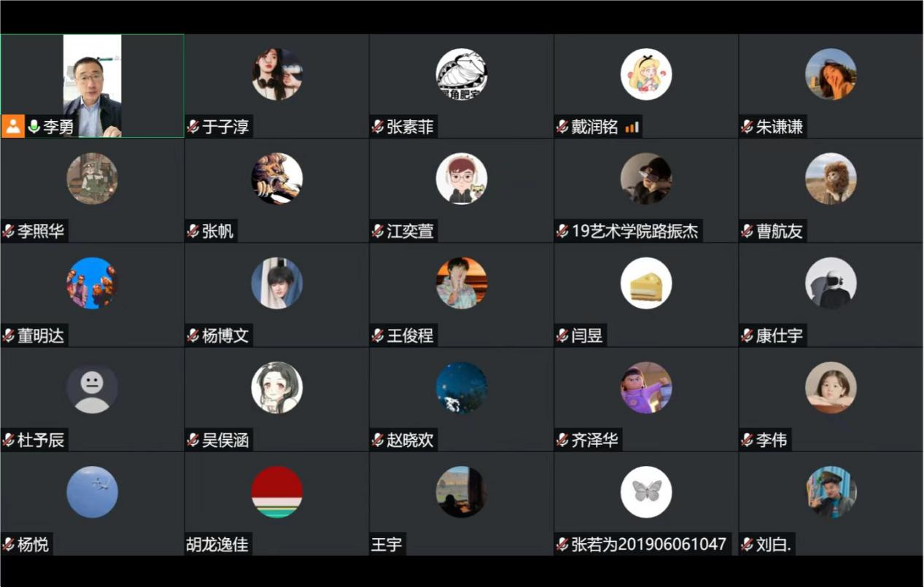Image resolution: width=924 pixels, height=587 pixels.
Task: Click the orange host icon beside 李勇
Action: click(x=13, y=126)
